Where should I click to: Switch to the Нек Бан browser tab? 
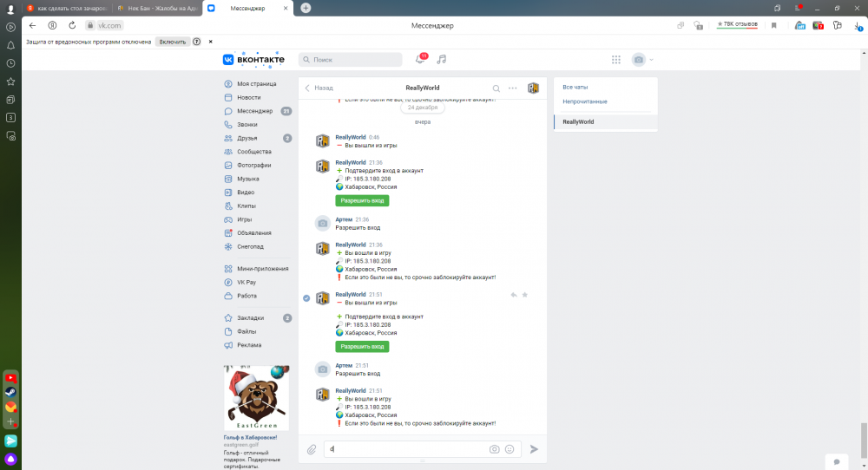point(157,9)
